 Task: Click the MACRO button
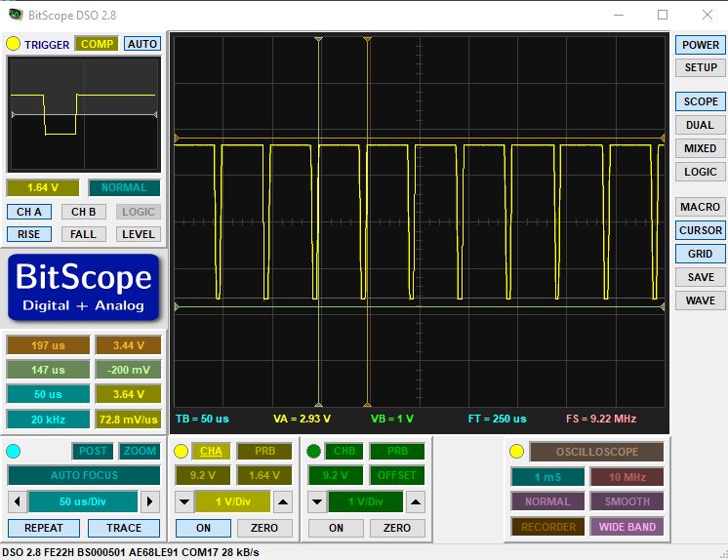tap(700, 207)
